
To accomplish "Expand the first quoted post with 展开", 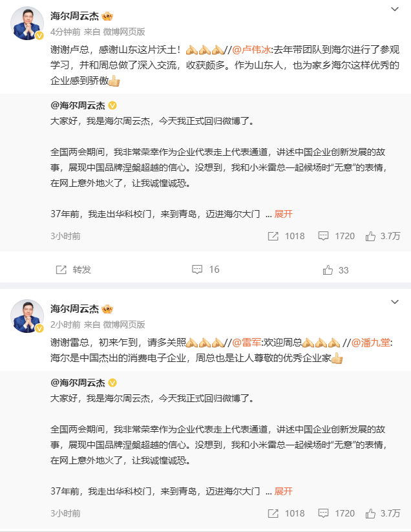I will pos(284,214).
